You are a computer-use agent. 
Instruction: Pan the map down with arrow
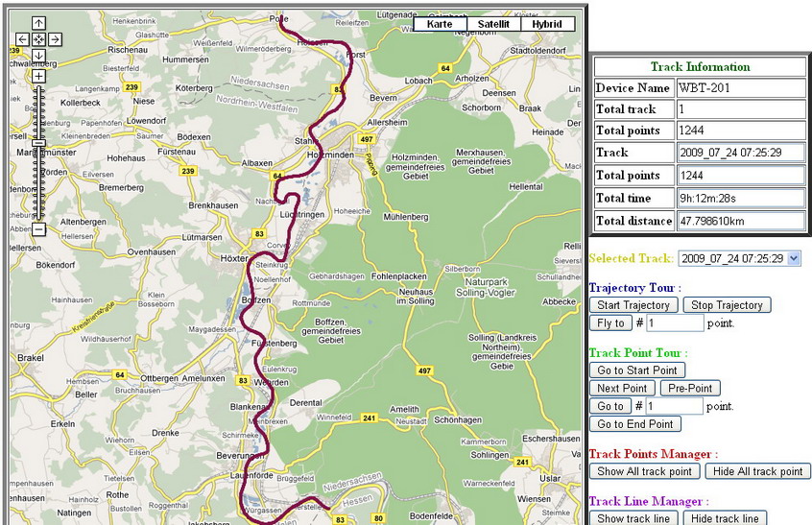[x=38, y=56]
